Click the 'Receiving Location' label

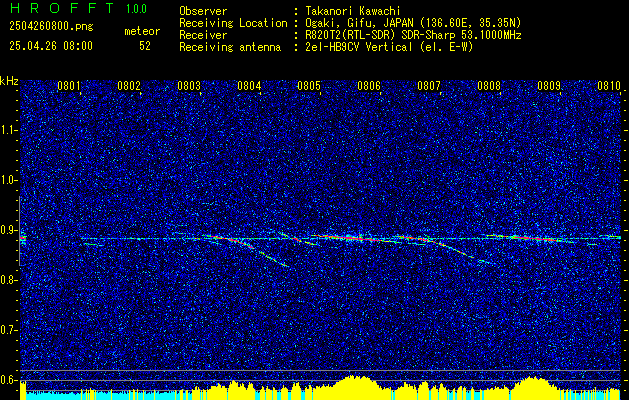pyautogui.click(x=233, y=23)
